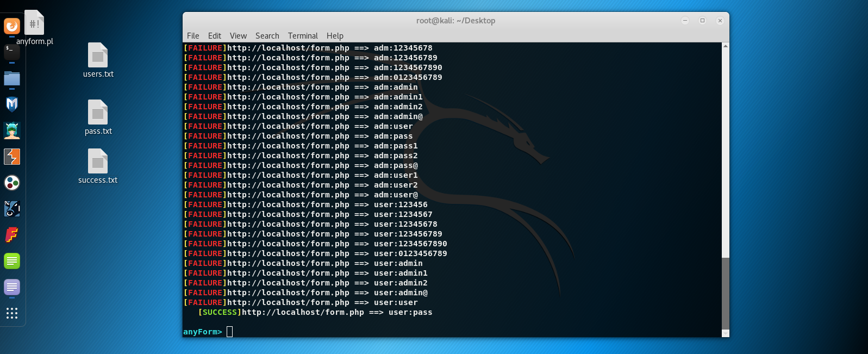This screenshot has width=868, height=354.
Task: Click the anyForm> prompt cursor
Action: (x=229, y=332)
